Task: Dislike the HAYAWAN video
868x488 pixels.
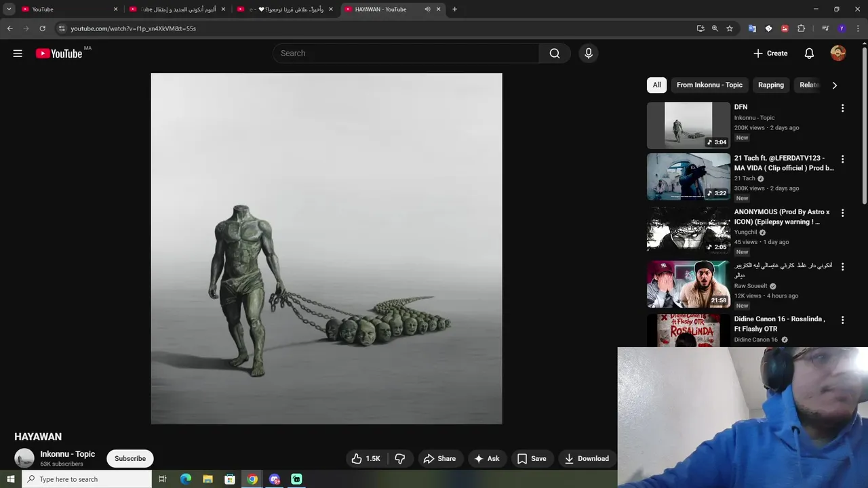Action: (400, 459)
